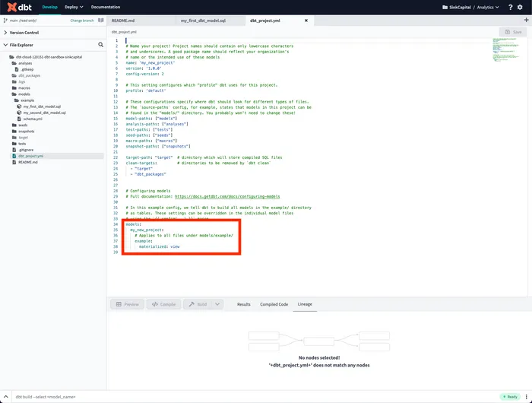Click the 'materialized: view' line in editor
The height and width of the screenshot is (403, 532).
(159, 246)
